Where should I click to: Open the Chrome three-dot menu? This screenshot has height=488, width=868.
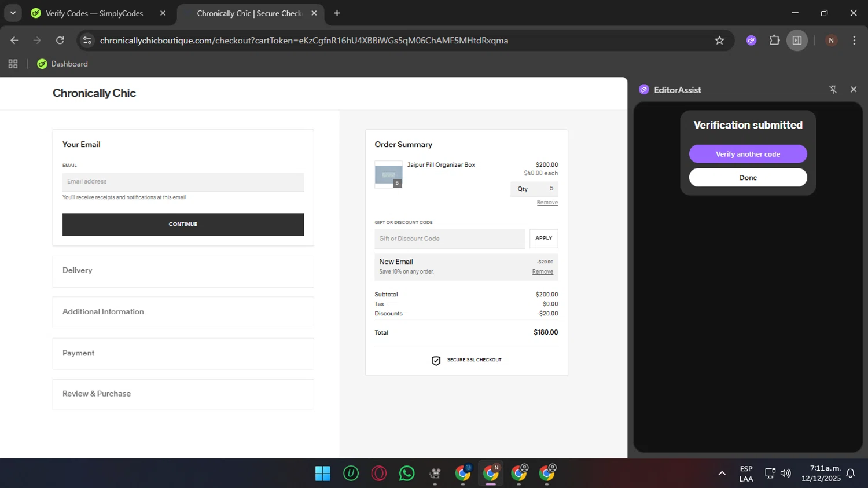854,41
